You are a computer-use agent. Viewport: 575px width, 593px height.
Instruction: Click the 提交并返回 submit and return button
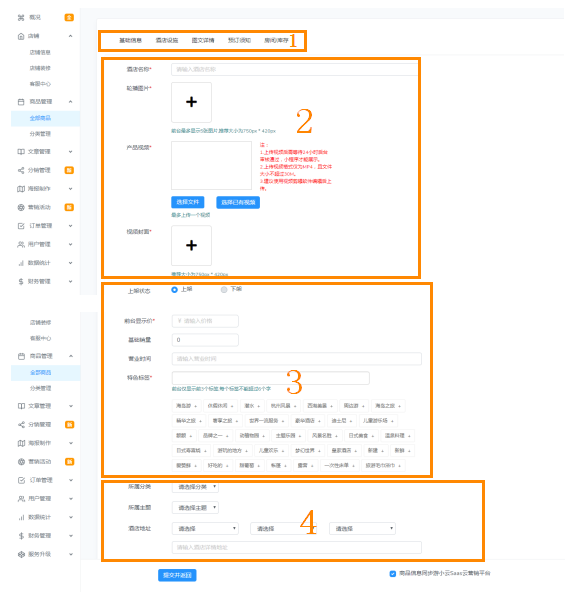(x=177, y=575)
